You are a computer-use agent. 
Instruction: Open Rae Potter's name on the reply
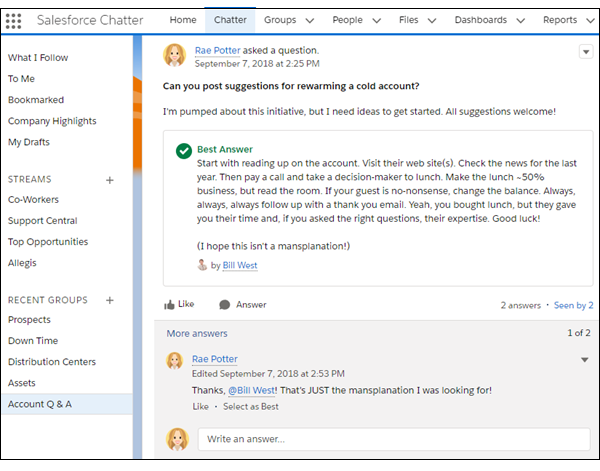click(215, 359)
